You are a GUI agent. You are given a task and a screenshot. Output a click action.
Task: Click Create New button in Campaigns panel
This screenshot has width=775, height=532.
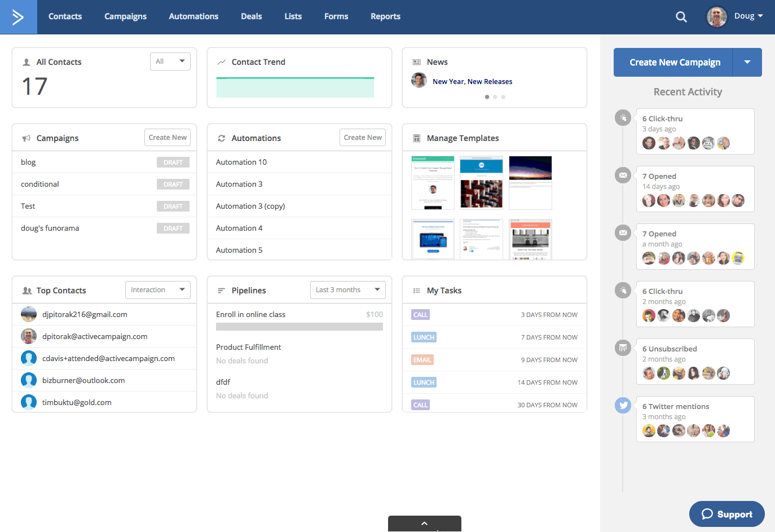[168, 138]
